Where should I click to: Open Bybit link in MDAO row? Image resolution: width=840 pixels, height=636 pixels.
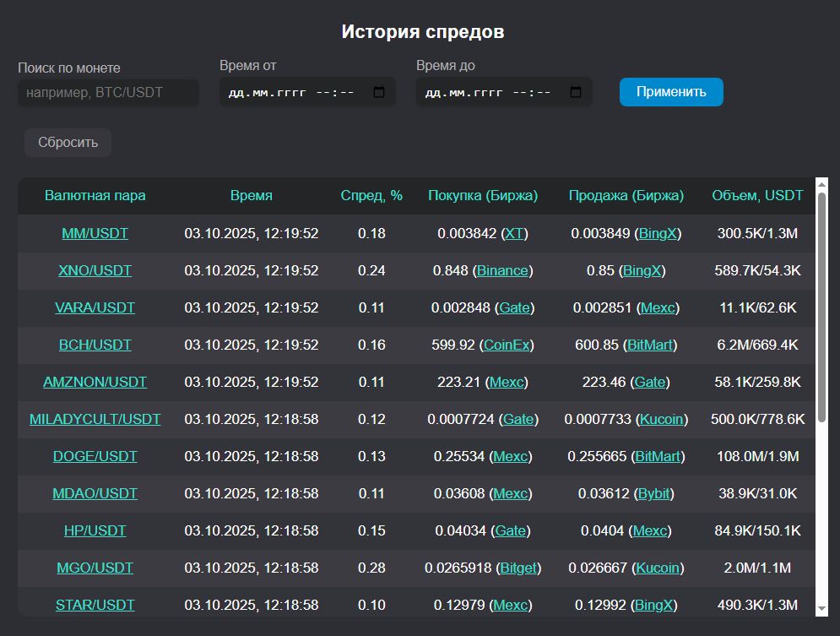(x=654, y=493)
